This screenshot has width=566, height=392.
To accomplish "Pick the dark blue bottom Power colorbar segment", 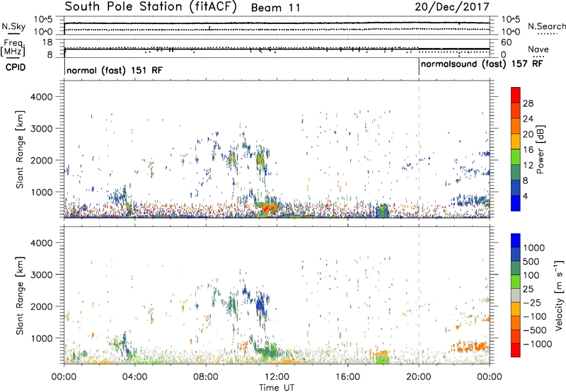I will pyautogui.click(x=516, y=203).
